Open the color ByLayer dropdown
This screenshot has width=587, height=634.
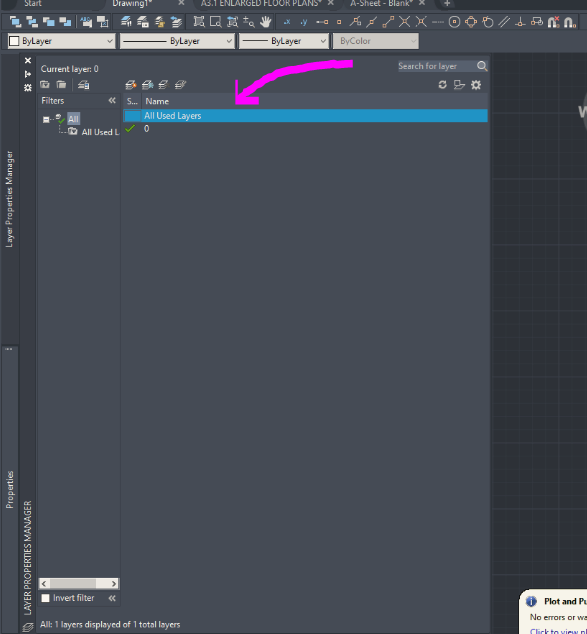61,41
